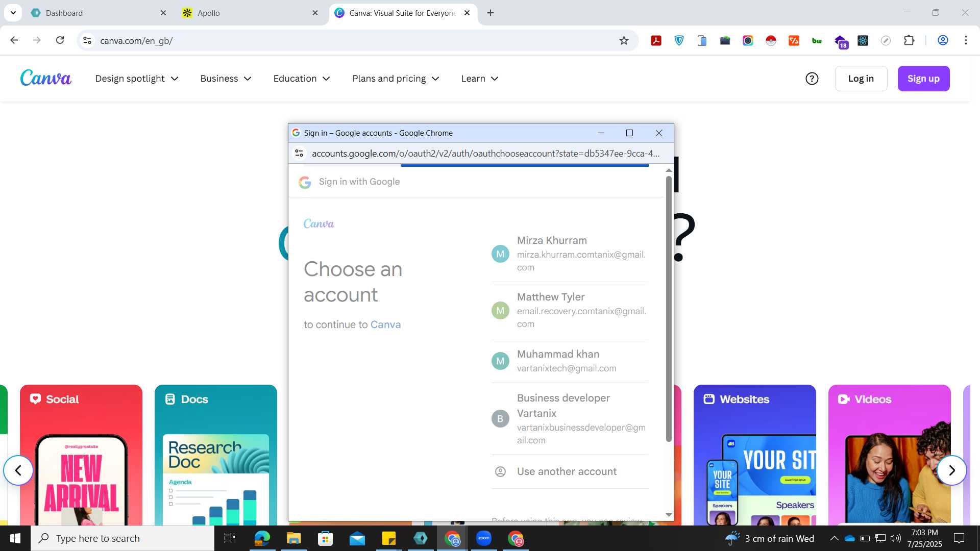This screenshot has width=980, height=551.
Task: Choose Mirza Khurram account
Action: (570, 254)
